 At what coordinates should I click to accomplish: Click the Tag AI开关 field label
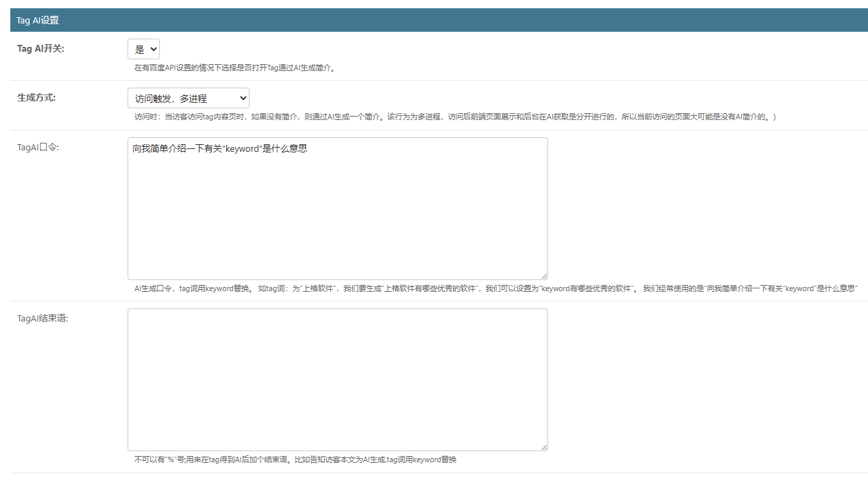pos(41,49)
